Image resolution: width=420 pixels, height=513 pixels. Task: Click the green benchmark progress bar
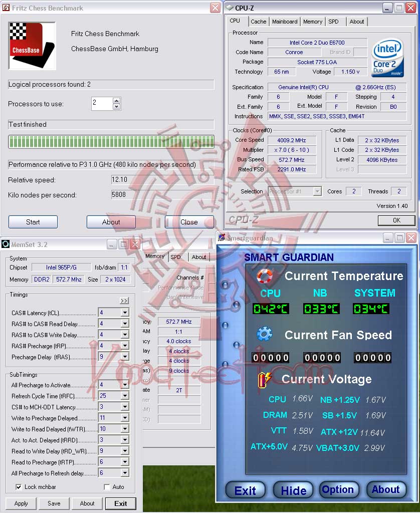click(x=111, y=142)
